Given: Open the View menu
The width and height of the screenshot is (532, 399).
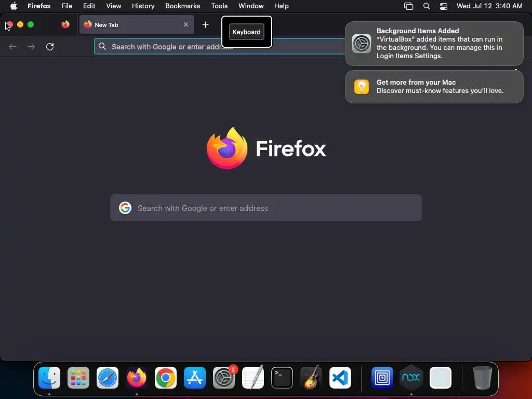Looking at the screenshot, I should coord(114,6).
